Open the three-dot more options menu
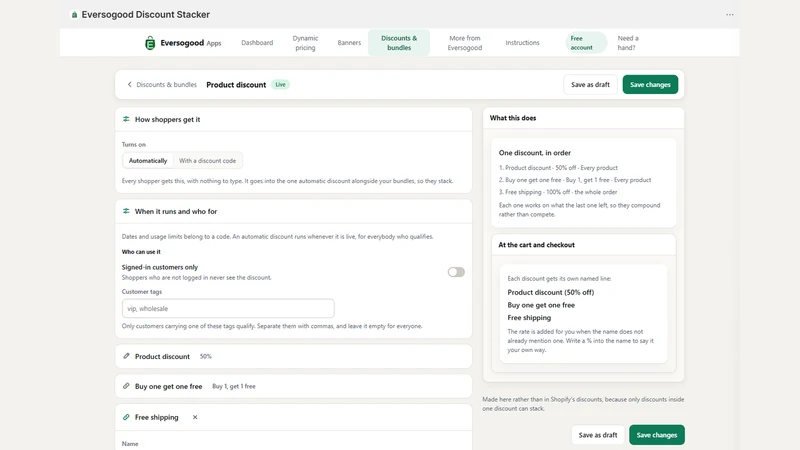Viewport: 800px width, 450px height. [x=730, y=15]
